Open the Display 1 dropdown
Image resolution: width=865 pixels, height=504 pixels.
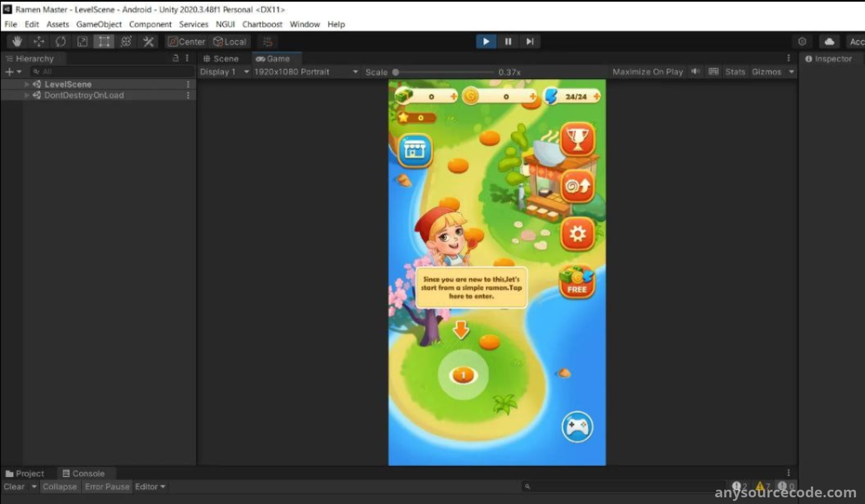[224, 72]
